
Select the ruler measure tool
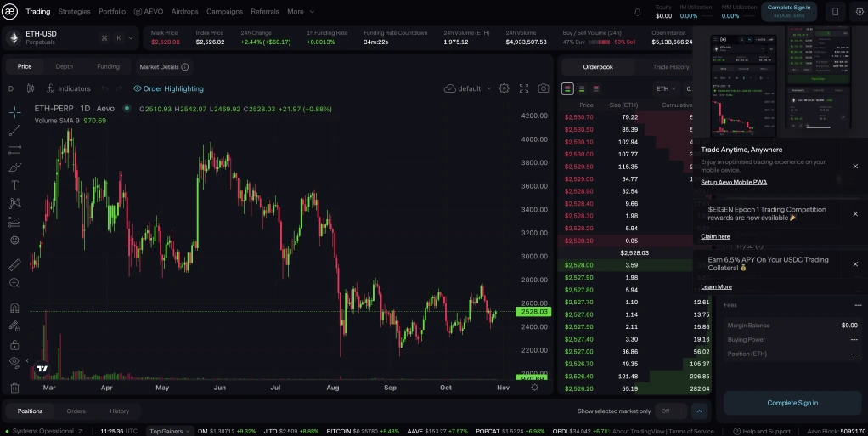[x=15, y=264]
